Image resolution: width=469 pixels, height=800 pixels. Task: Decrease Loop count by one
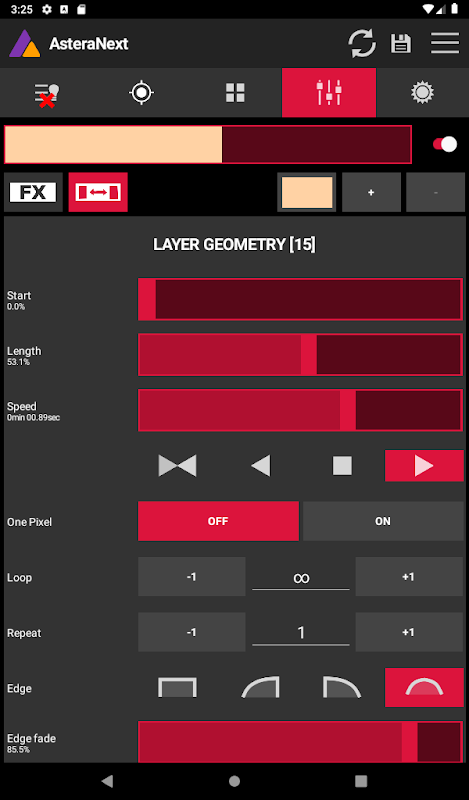(192, 577)
